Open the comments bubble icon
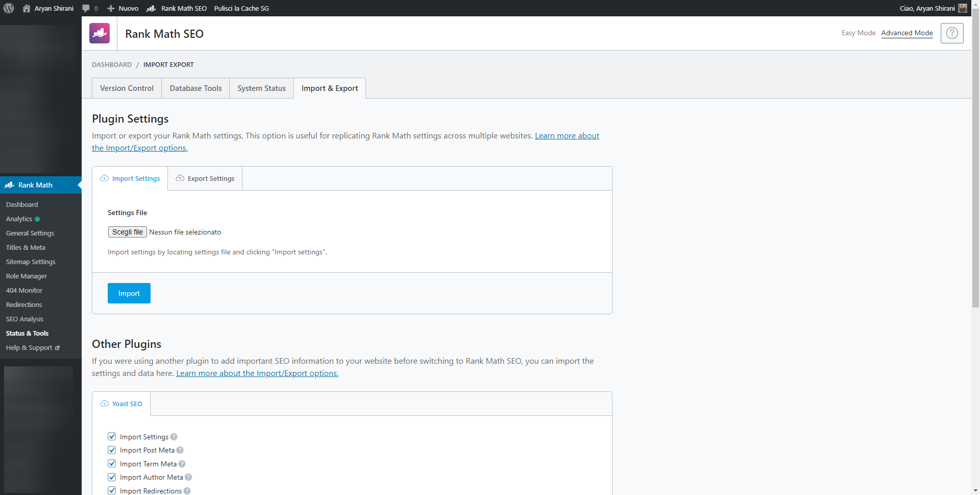The width and height of the screenshot is (980, 495). tap(86, 8)
